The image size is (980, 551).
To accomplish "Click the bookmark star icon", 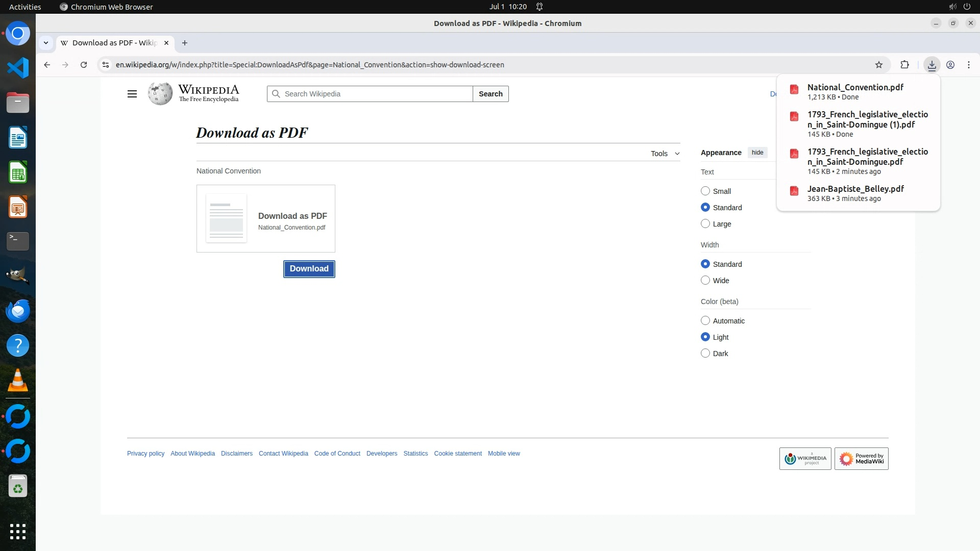I will click(878, 65).
